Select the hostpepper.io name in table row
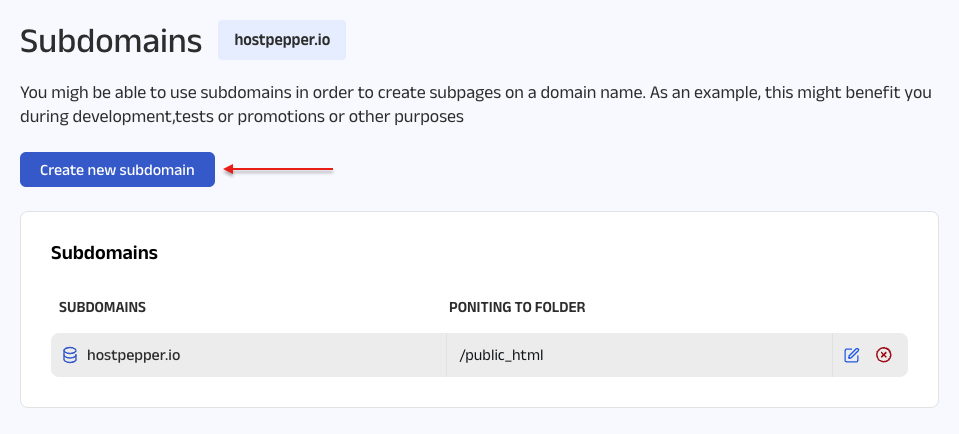 (x=134, y=355)
